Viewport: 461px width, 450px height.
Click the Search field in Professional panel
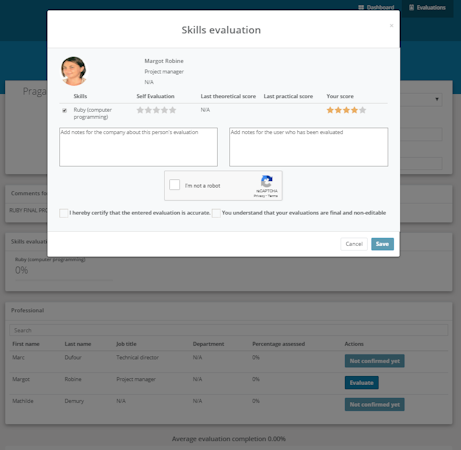[x=229, y=330]
